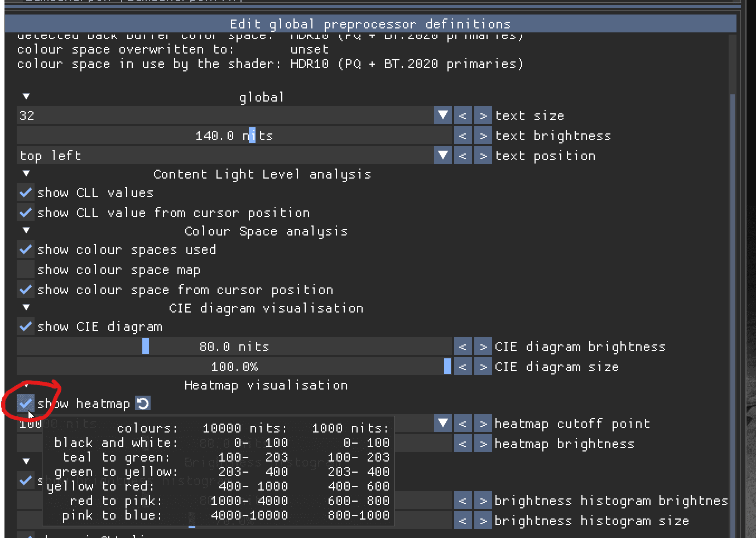The image size is (756, 538).
Task: Collapse the Content Light Level analysis section
Action: coord(26,174)
